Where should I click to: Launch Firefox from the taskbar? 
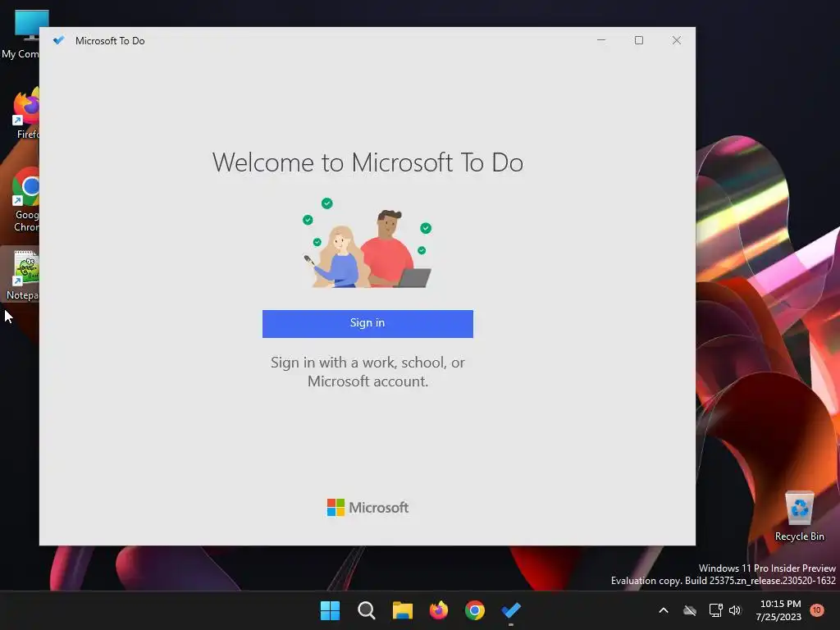pos(439,610)
